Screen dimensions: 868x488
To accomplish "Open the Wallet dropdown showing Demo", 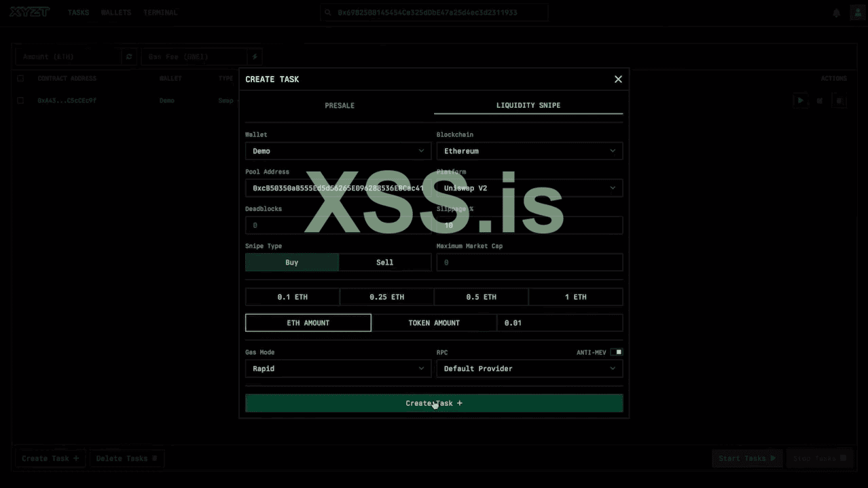I will pos(338,151).
